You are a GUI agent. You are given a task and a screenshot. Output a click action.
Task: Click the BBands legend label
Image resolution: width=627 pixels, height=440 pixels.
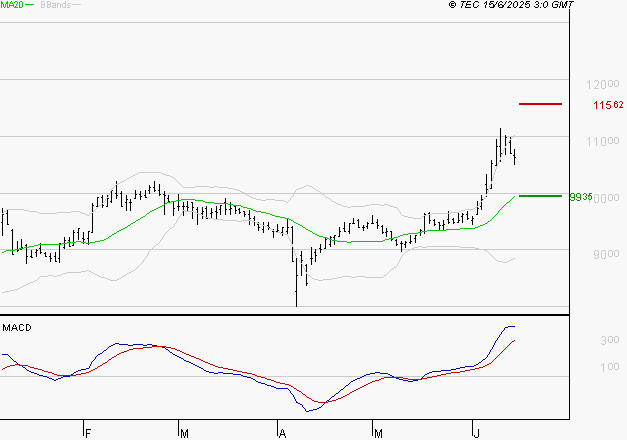point(56,5)
